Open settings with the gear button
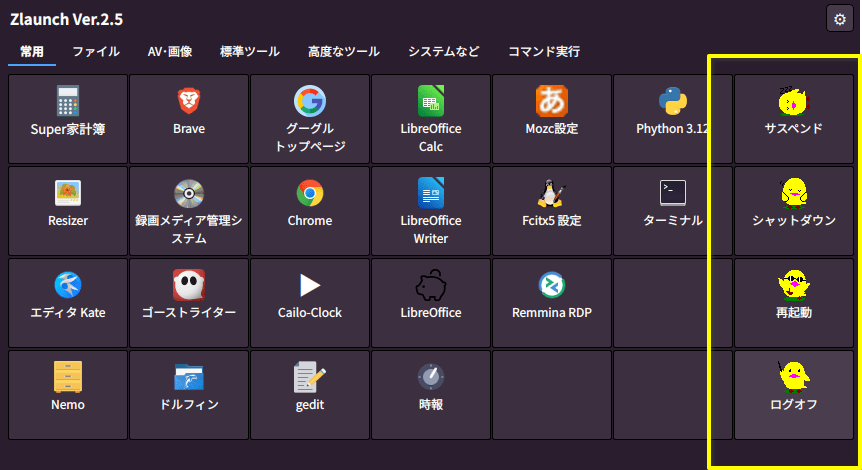This screenshot has height=470, width=862. [839, 19]
